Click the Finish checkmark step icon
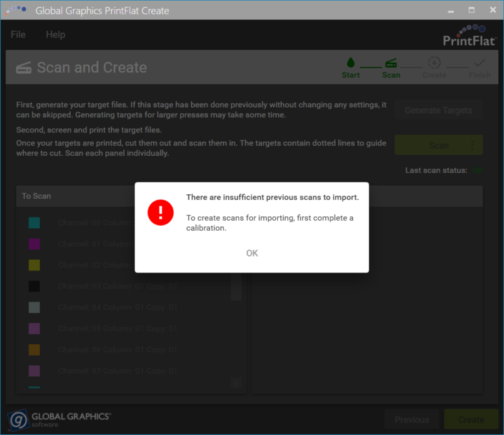 tap(479, 63)
